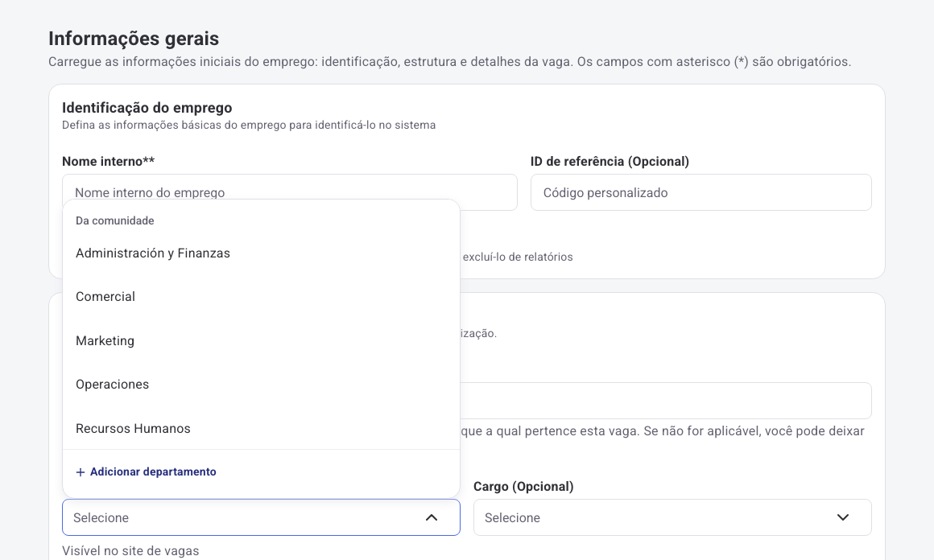Viewport: 934px width, 560px height.
Task: Click the Adicionar departamento link
Action: 146,472
